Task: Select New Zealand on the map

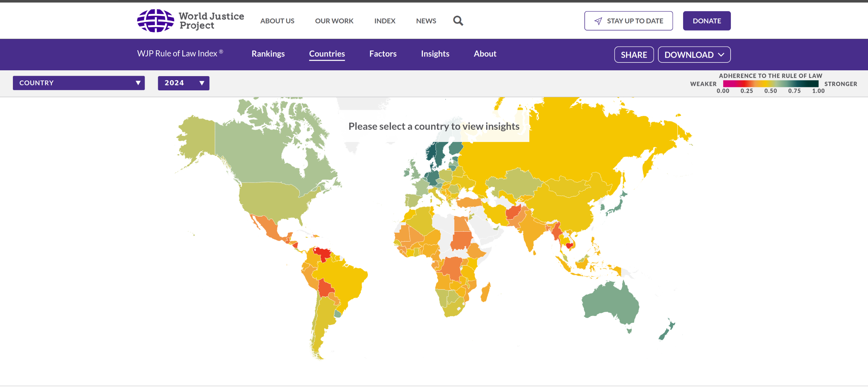Action: 667,330
